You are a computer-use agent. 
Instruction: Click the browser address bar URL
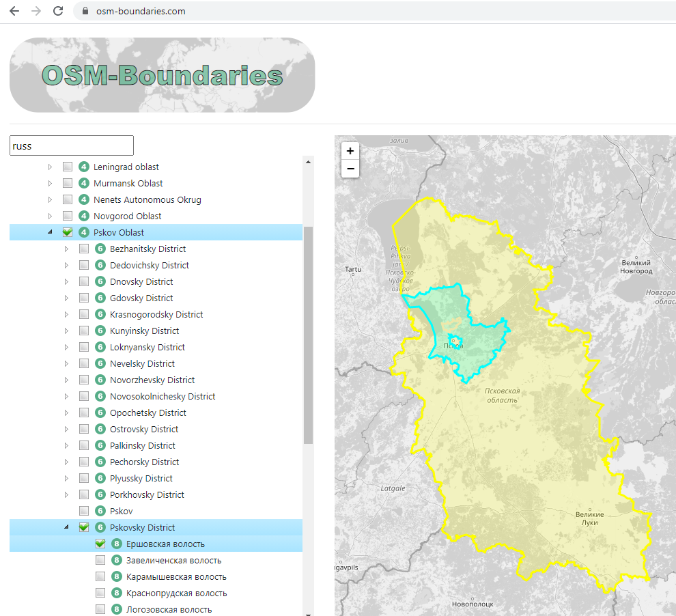coord(141,11)
